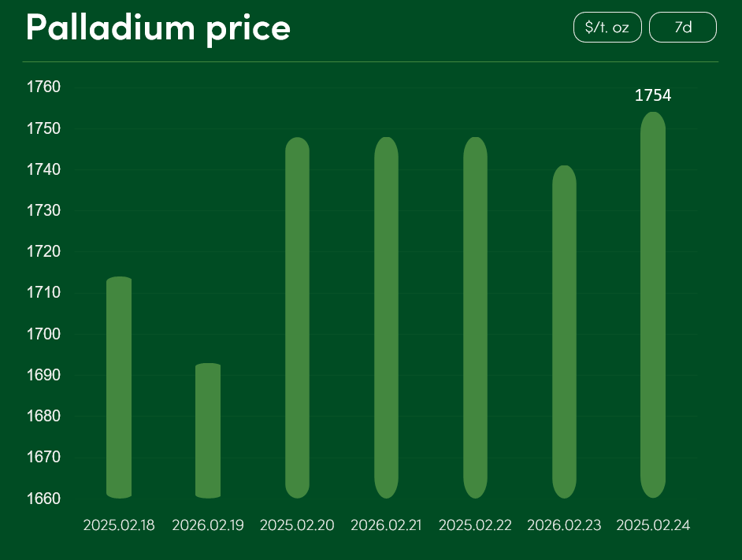
Task: Click the bar above 2025.02.18
Action: click(119, 388)
